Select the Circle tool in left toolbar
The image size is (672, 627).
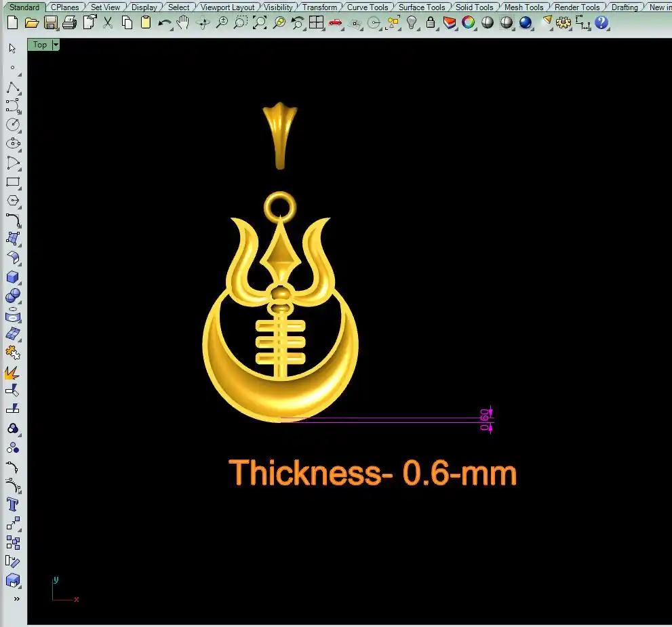(x=13, y=125)
